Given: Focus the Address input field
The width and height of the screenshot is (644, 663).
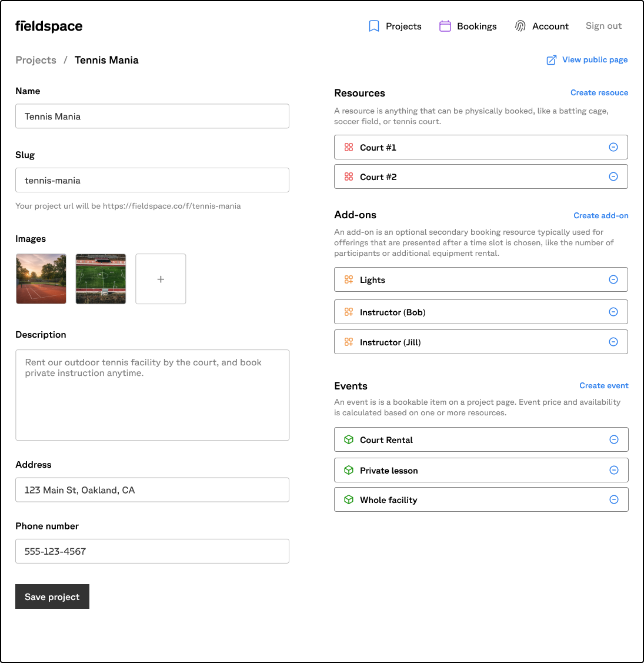Looking at the screenshot, I should [152, 490].
